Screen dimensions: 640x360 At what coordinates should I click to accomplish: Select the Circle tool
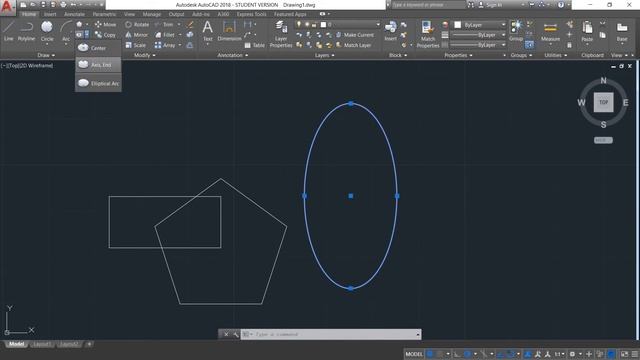47,31
